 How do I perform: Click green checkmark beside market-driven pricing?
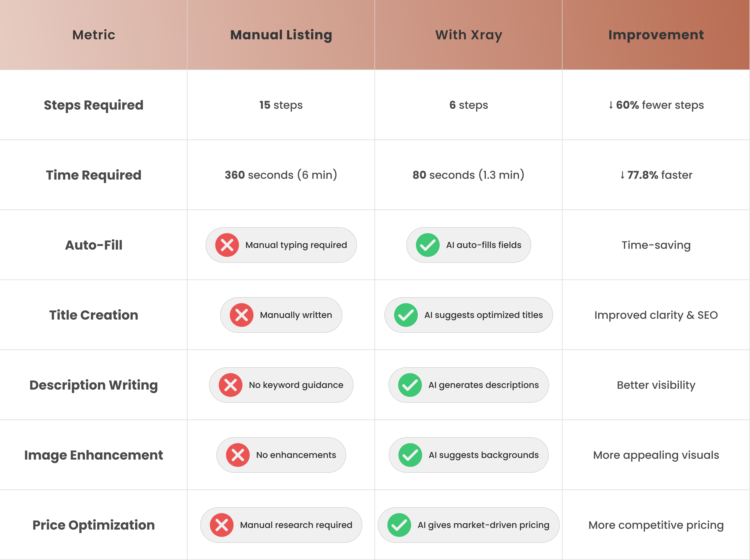coord(399,525)
